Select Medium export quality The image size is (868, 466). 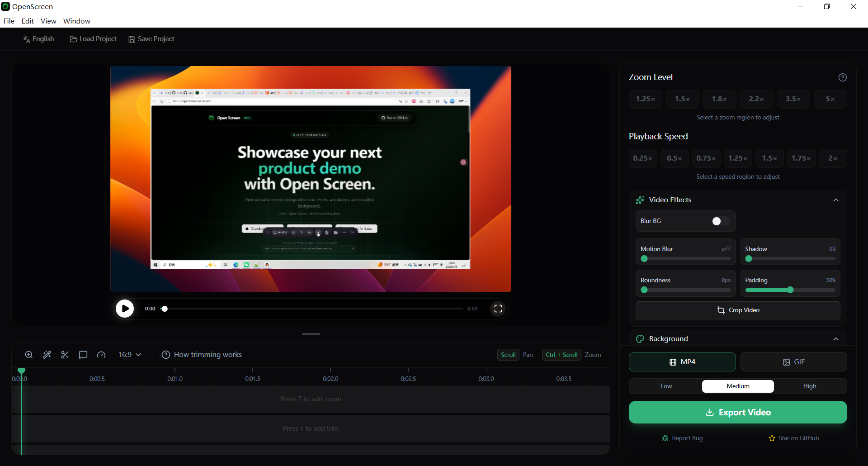click(x=738, y=386)
